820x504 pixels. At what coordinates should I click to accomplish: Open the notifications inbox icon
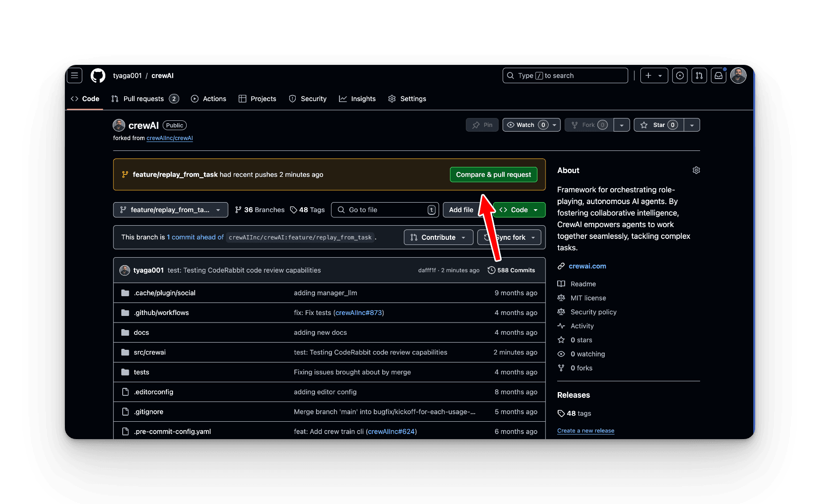click(718, 75)
